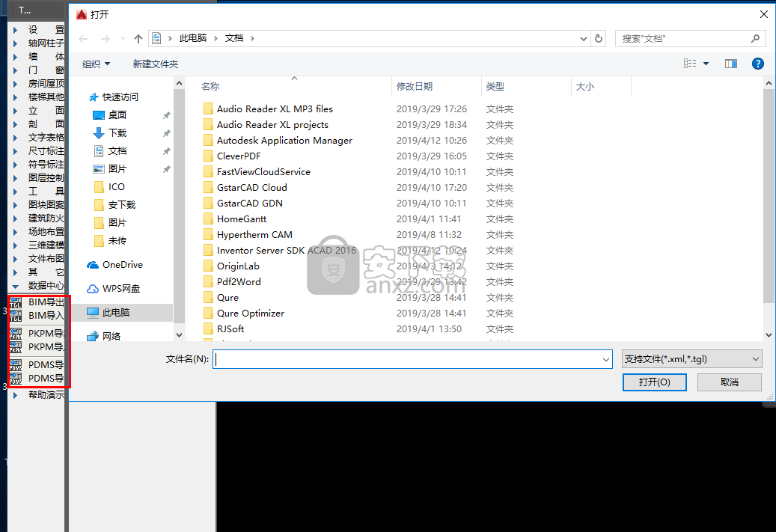Viewport: 776px width, 532px height.
Task: Expand the 轴网柱子 menu group
Action: [x=15, y=43]
